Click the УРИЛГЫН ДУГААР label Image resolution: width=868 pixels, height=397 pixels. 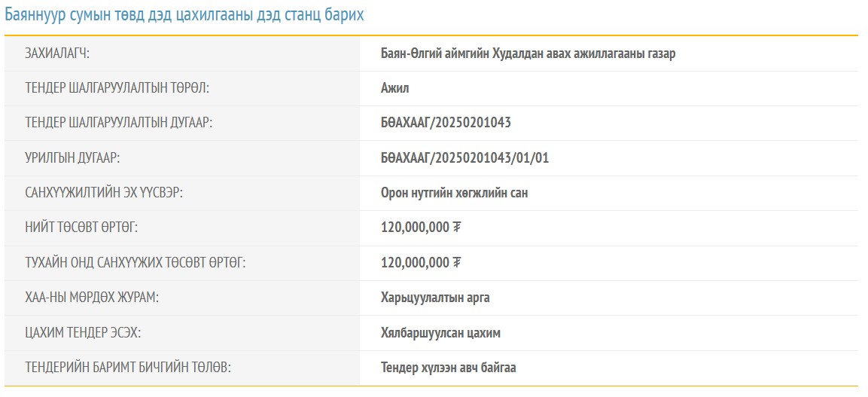[x=73, y=158]
